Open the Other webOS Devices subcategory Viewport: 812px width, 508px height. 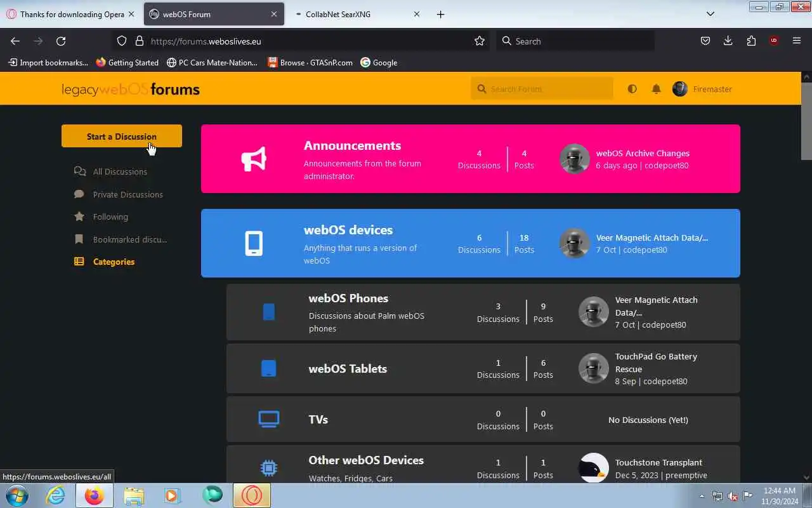(366, 460)
